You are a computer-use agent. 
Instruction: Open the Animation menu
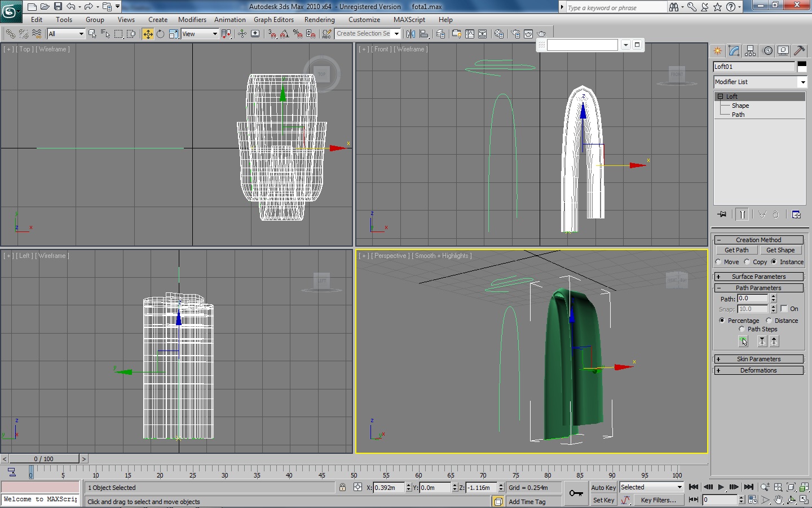(230, 20)
